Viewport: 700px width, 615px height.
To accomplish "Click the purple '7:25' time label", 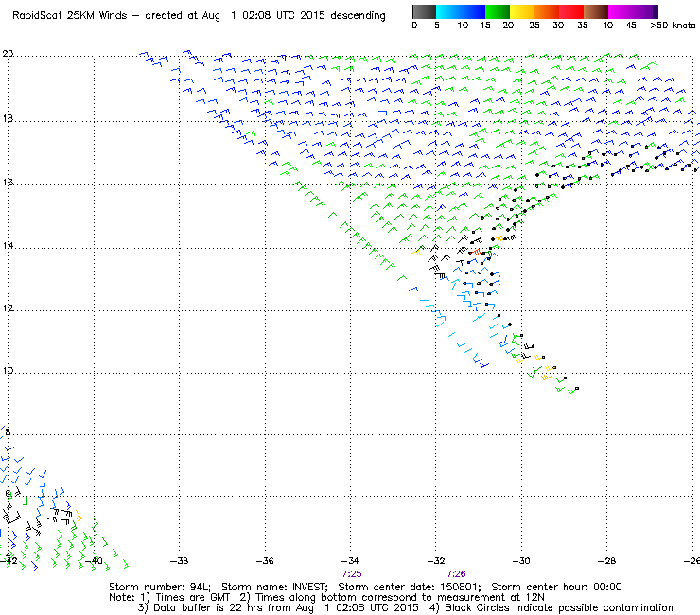I will click(352, 574).
